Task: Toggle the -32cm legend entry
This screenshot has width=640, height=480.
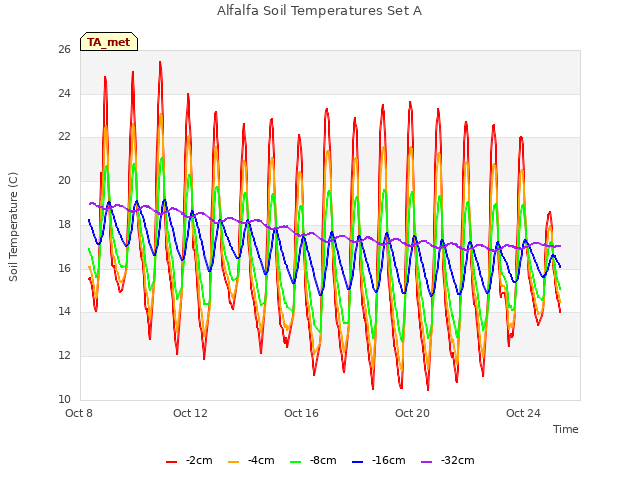Action: [447, 461]
